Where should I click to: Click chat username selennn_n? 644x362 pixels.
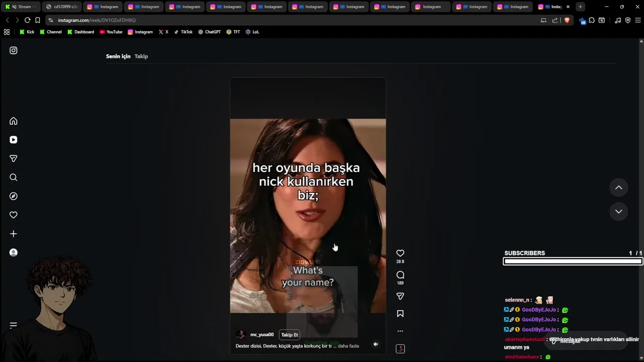[x=517, y=300]
